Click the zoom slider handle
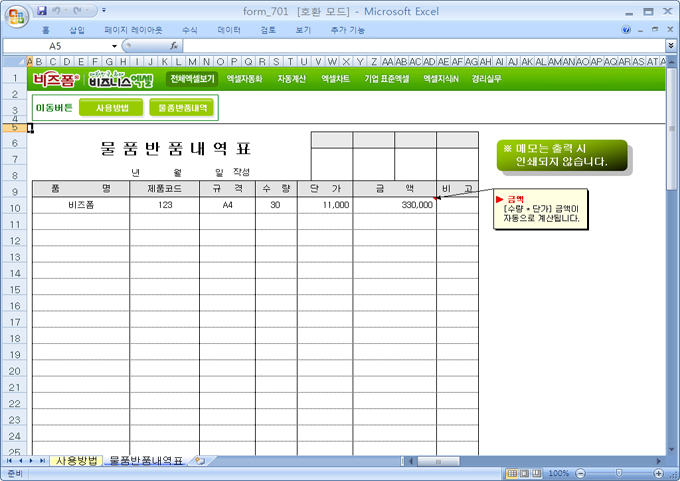The image size is (680, 481). click(x=620, y=473)
